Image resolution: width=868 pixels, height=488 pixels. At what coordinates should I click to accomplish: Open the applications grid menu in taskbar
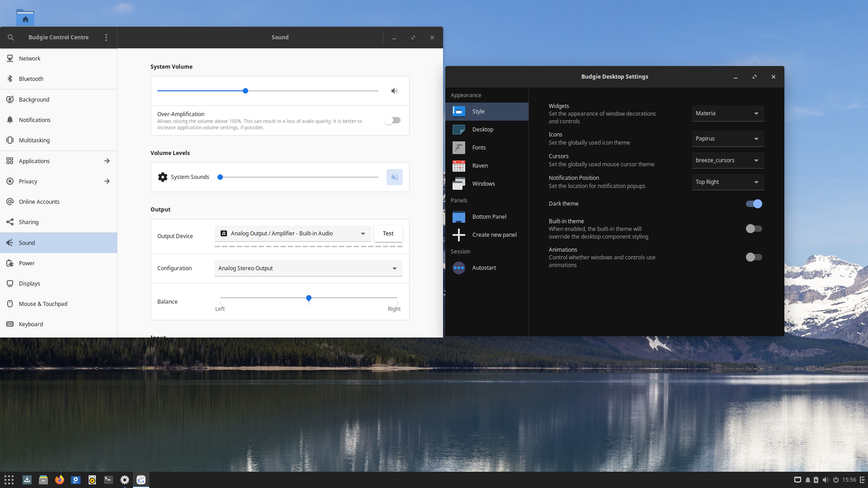(x=9, y=480)
